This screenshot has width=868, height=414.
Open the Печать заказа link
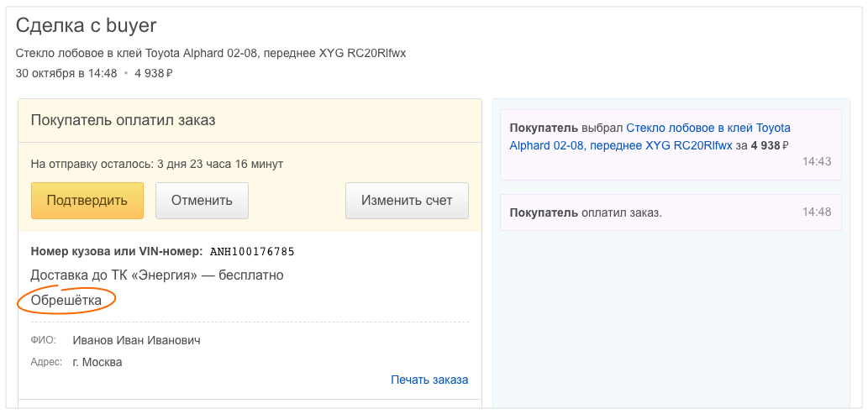tap(429, 380)
